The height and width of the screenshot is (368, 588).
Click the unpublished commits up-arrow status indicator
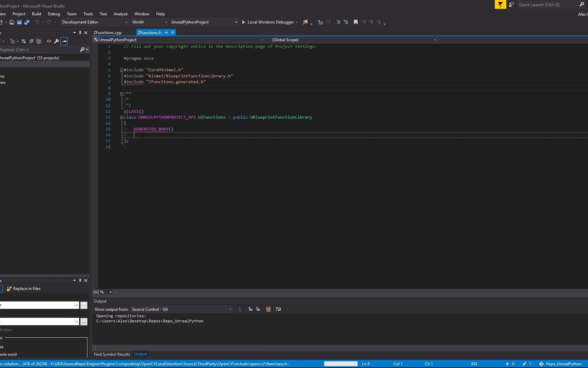tap(510, 364)
